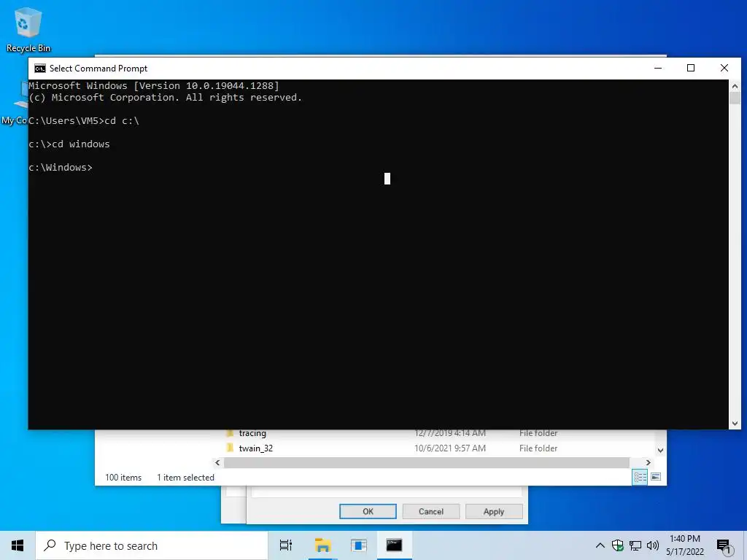
Task: Open the Windows Start menu
Action: coord(18,545)
